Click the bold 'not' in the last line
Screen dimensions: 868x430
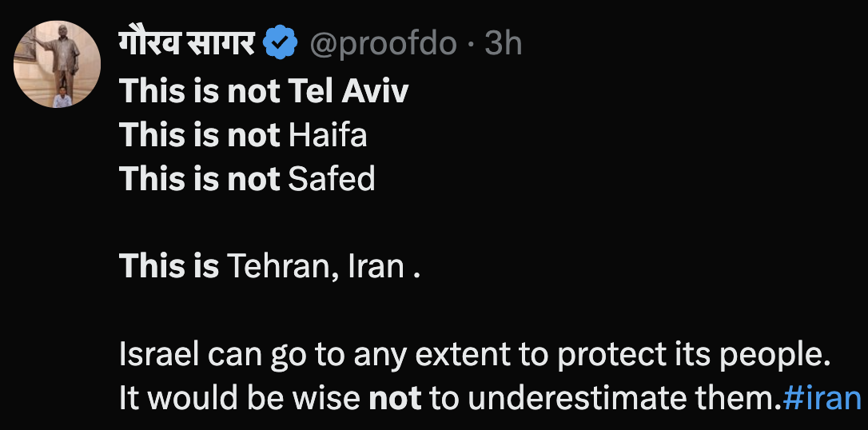(x=395, y=398)
